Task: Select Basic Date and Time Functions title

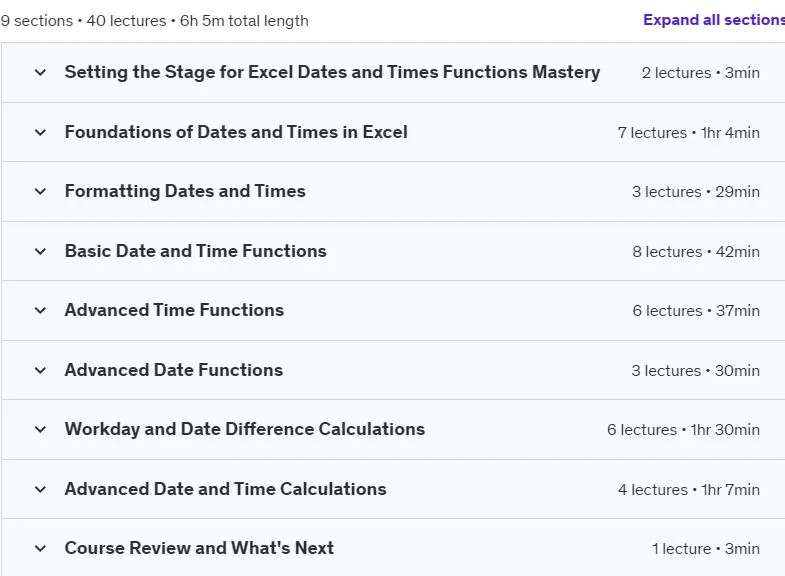Action: point(196,251)
